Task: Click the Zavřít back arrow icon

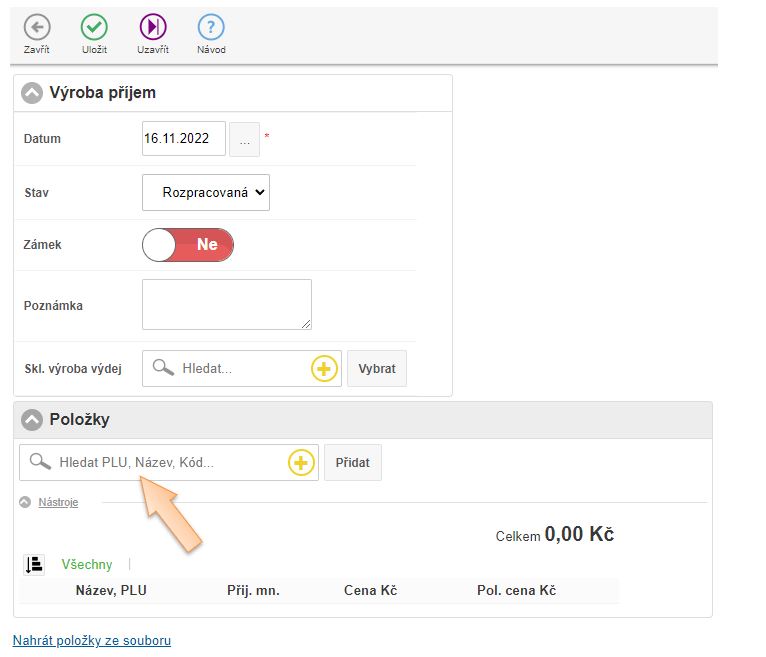Action: [x=37, y=27]
